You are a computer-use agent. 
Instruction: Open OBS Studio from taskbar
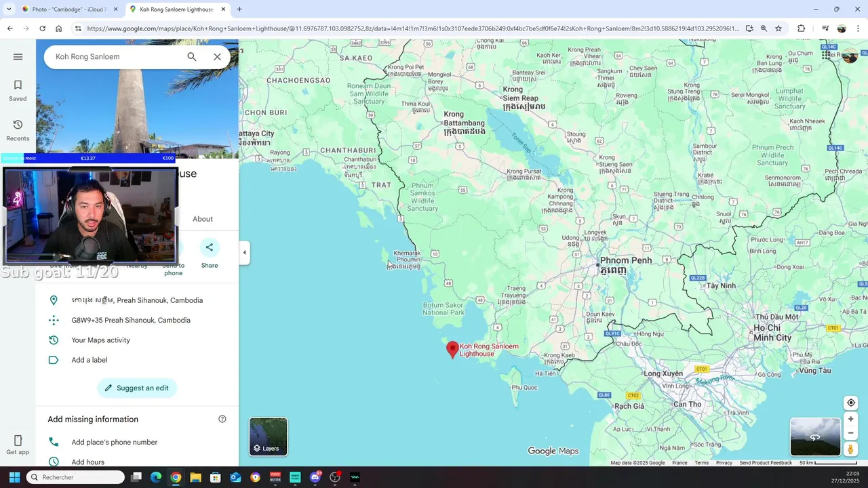tap(335, 477)
